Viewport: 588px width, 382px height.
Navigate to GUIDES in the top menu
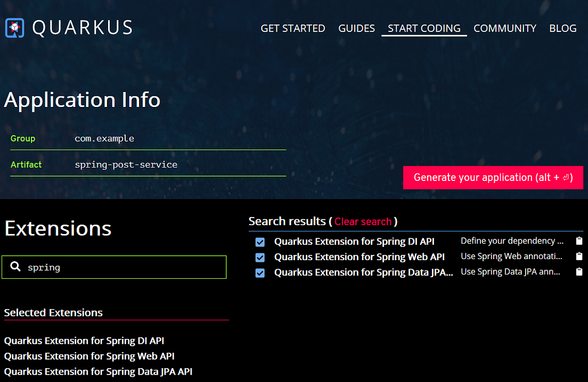tap(356, 28)
